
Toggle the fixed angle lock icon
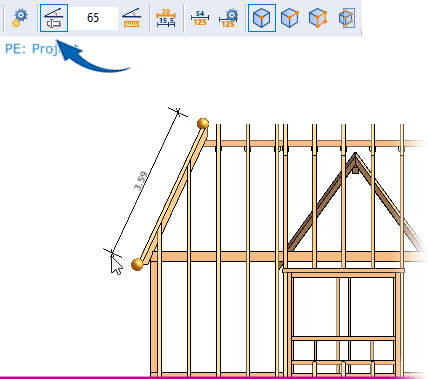[54, 18]
